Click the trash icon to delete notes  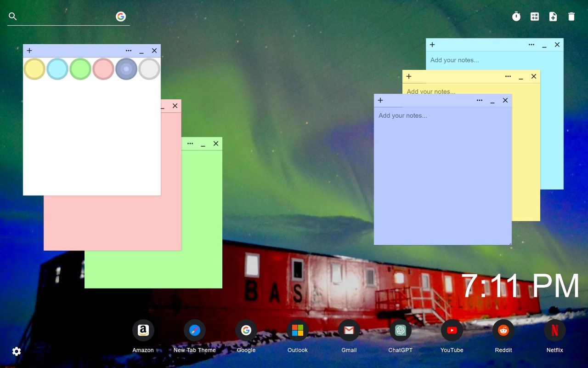click(x=571, y=17)
